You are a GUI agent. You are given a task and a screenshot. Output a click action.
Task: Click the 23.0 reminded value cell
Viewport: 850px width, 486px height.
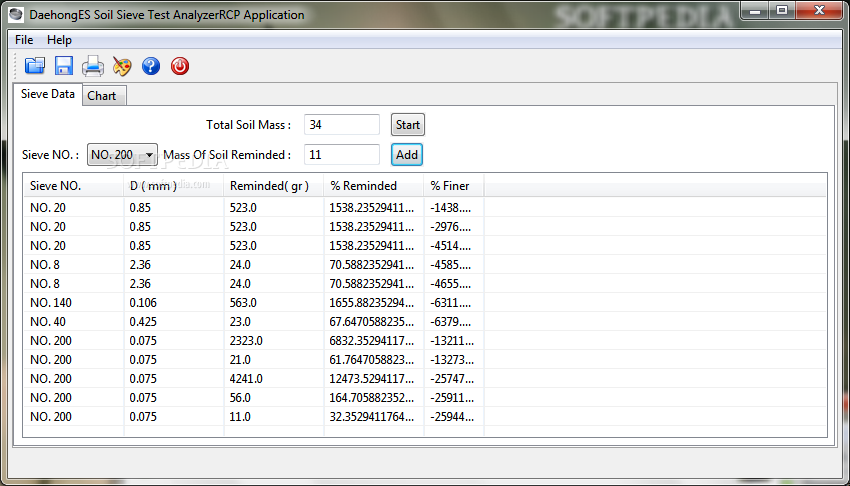(x=274, y=322)
